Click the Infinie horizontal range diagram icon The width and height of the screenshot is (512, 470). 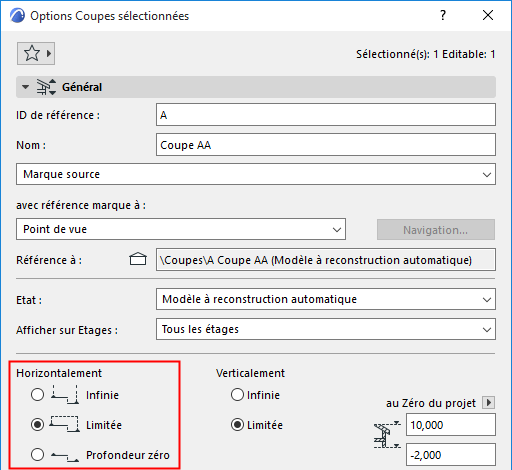click(x=65, y=395)
